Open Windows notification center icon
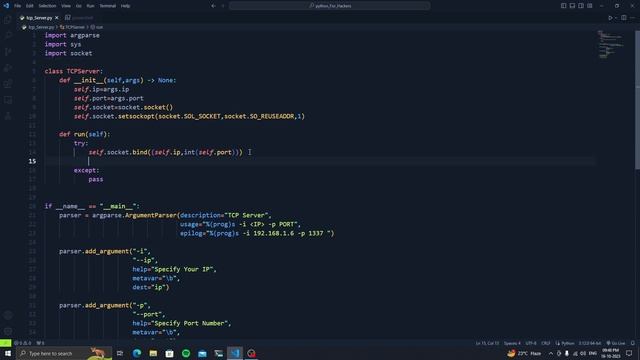Viewport: 640px width, 360px height. [x=629, y=353]
